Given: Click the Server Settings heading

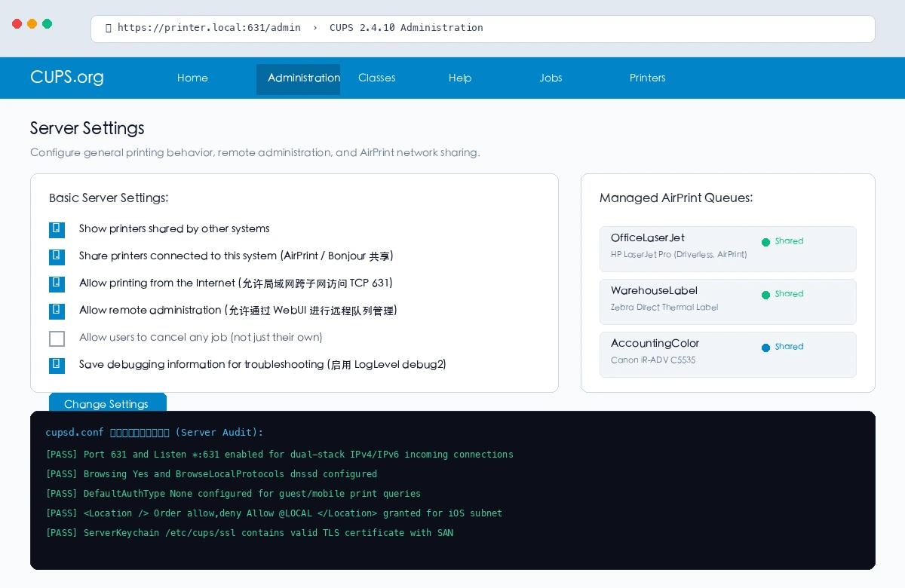Looking at the screenshot, I should [x=87, y=128].
